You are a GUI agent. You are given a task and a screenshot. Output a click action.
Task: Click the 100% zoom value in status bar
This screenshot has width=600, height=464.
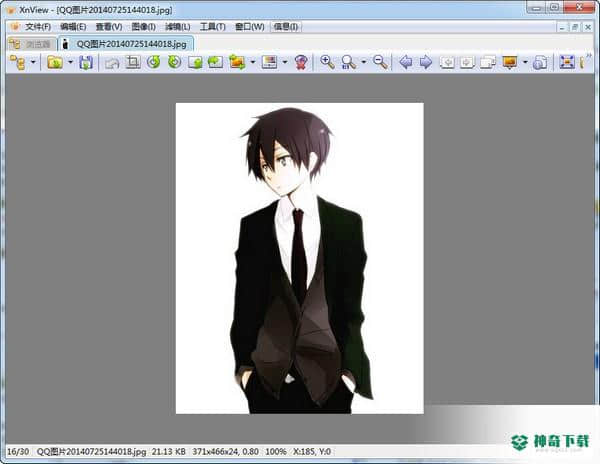276,452
